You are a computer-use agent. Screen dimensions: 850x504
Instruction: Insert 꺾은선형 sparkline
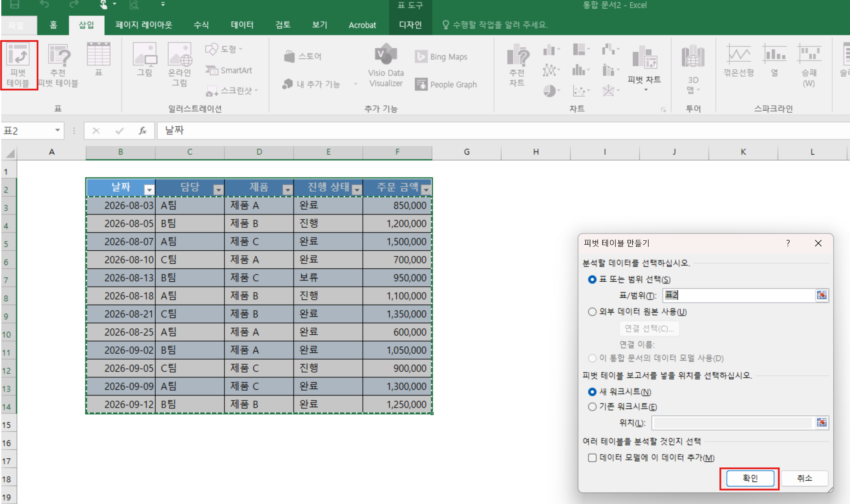[739, 60]
